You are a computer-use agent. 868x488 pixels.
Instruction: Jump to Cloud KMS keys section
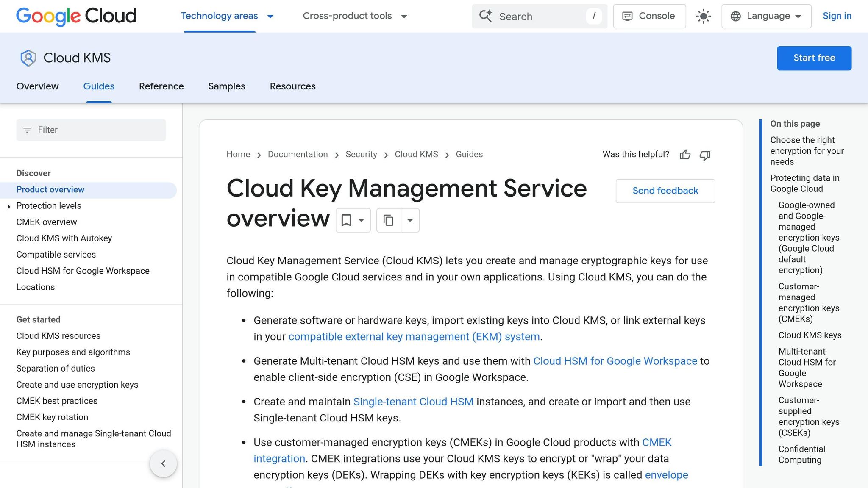point(810,335)
